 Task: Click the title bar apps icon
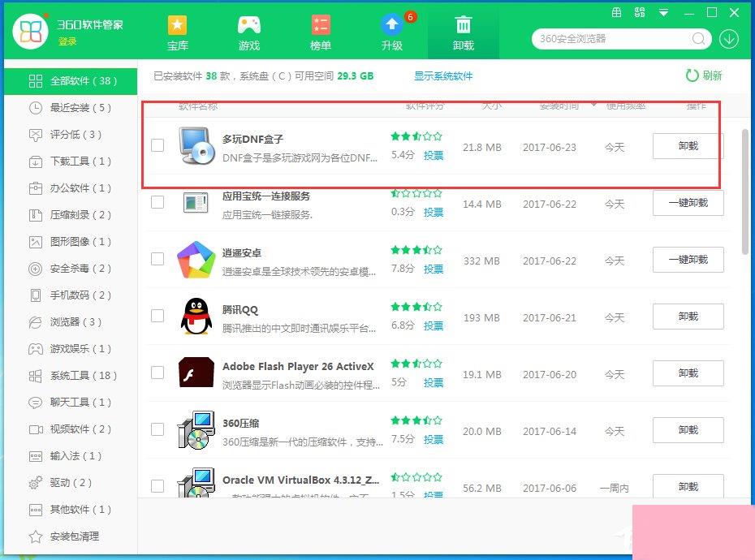point(640,12)
